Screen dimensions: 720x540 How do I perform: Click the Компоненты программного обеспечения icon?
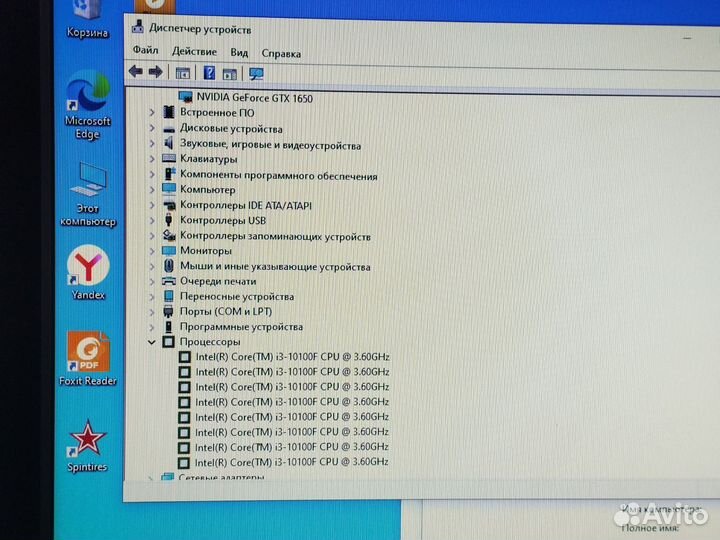(169, 174)
